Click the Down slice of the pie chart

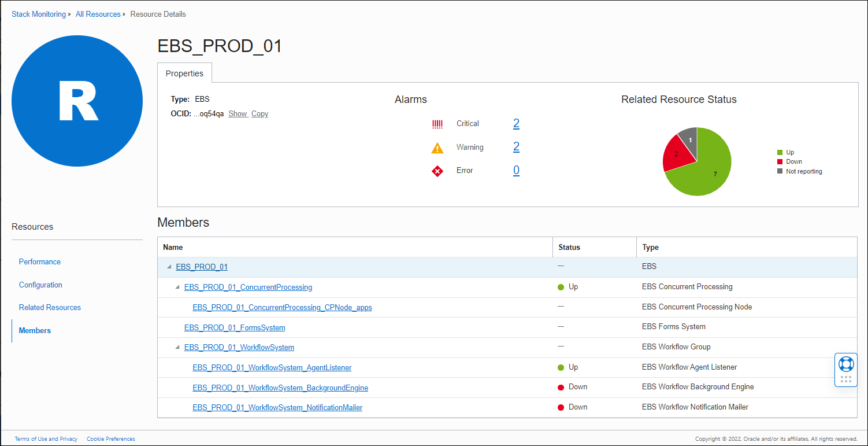[x=676, y=154]
